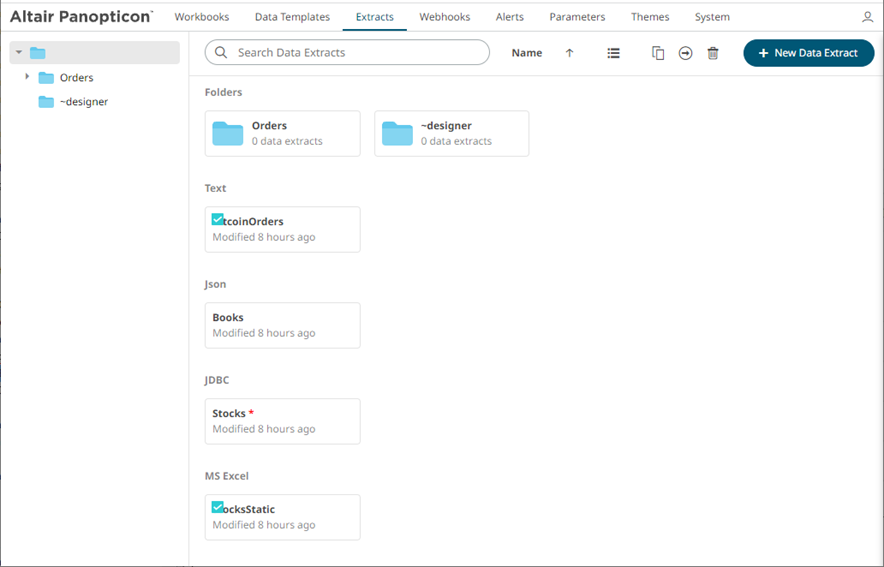This screenshot has height=567, width=884.
Task: Click the BitcoinOrders extract name
Action: [x=253, y=222]
